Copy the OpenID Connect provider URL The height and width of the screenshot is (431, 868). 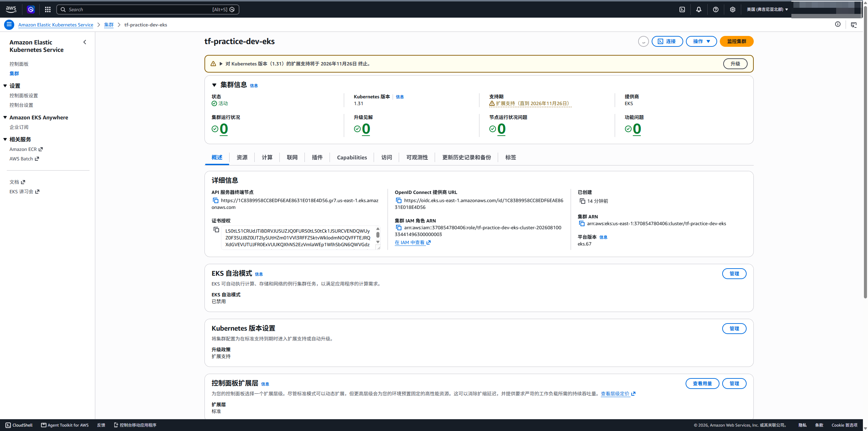coord(399,200)
